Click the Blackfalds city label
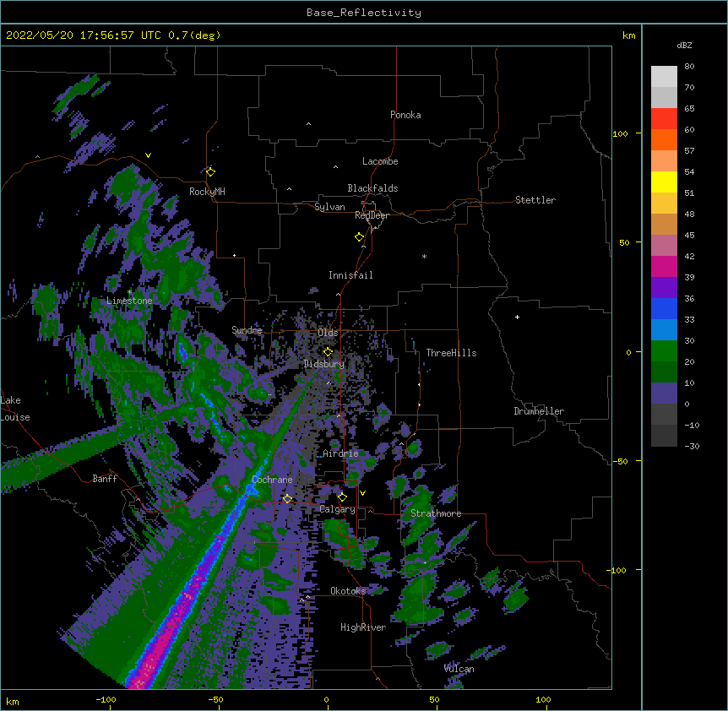 (372, 188)
